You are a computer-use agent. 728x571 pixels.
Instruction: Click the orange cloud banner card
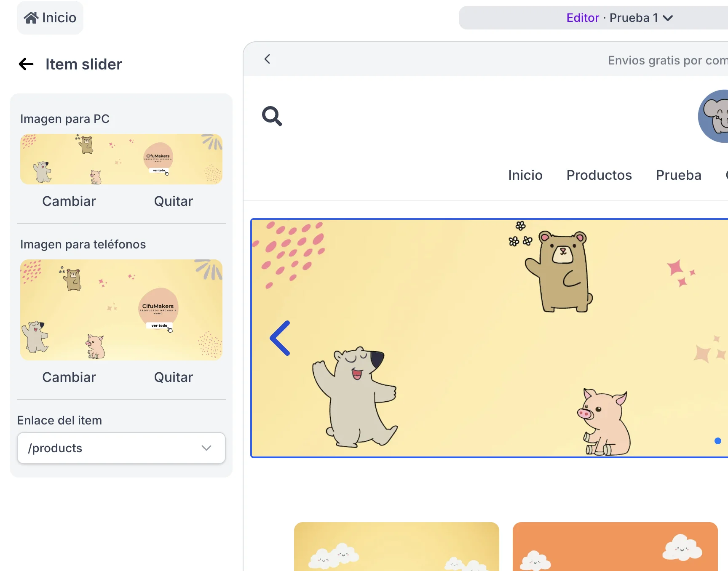pyautogui.click(x=615, y=547)
